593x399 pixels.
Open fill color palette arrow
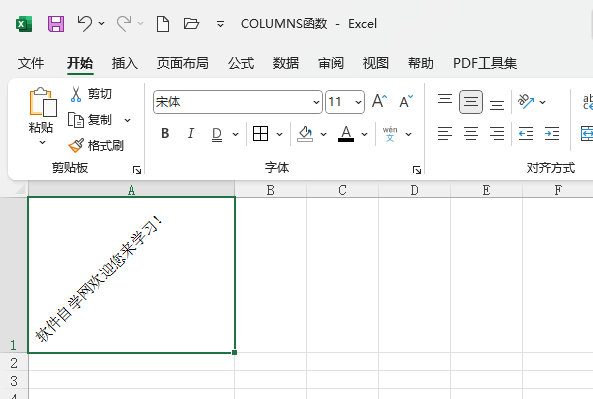(x=323, y=134)
